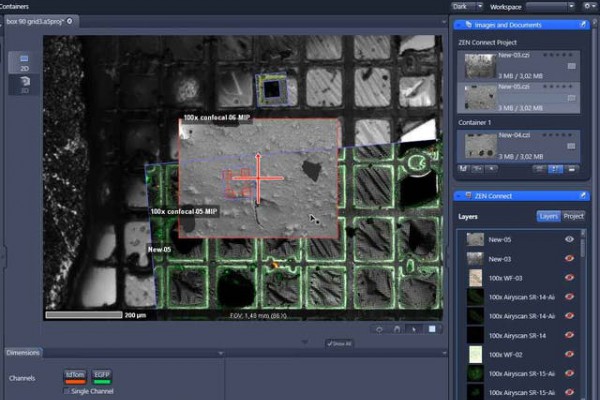Screen dimensions: 600x400
Task: Toggle visibility of the 100x WF-02 layer
Action: (569, 354)
